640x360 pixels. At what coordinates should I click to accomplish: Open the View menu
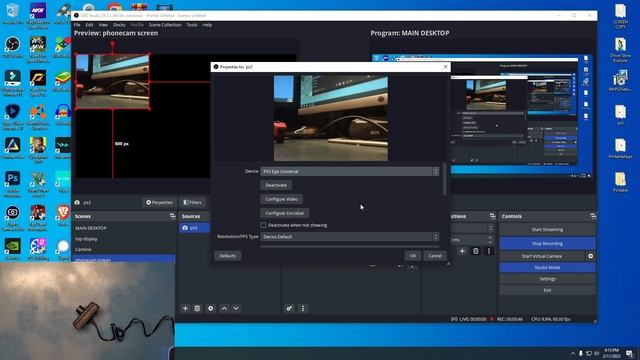tap(103, 25)
